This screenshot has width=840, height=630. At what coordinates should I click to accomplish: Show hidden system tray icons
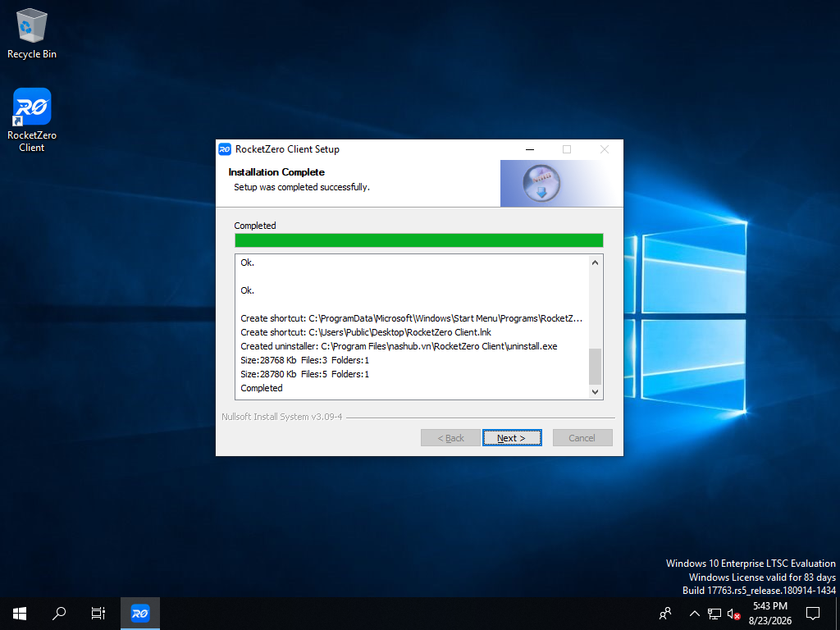[694, 614]
